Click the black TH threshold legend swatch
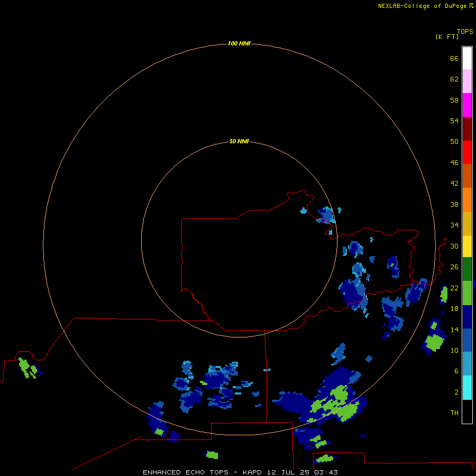Image resolution: width=476 pixels, height=476 pixels. click(467, 411)
